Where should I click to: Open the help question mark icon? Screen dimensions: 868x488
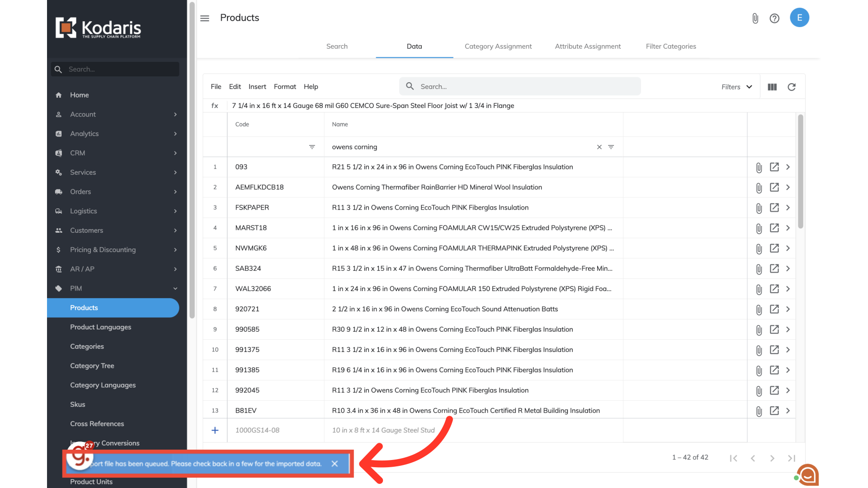point(774,18)
